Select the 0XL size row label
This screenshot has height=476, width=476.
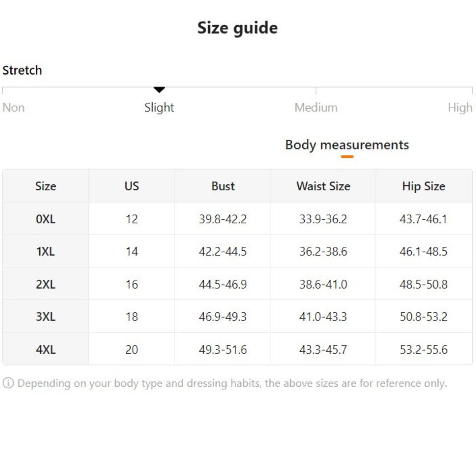pyautogui.click(x=46, y=219)
